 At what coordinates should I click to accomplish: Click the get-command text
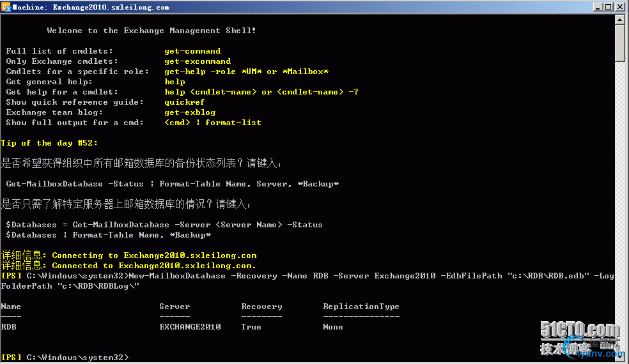pos(192,51)
